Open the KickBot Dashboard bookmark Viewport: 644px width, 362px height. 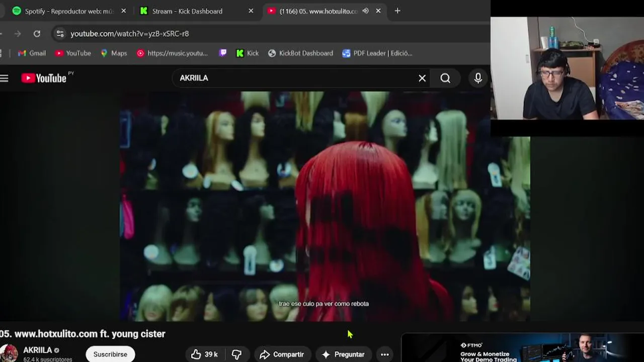300,53
